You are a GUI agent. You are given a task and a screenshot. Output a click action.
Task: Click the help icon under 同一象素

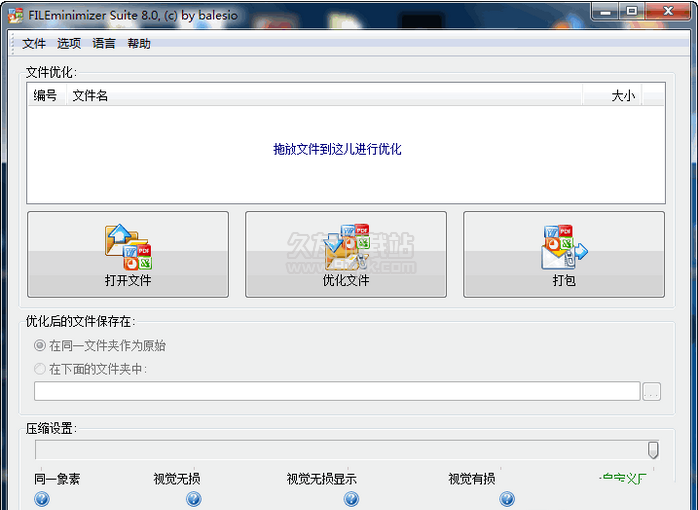(42, 499)
